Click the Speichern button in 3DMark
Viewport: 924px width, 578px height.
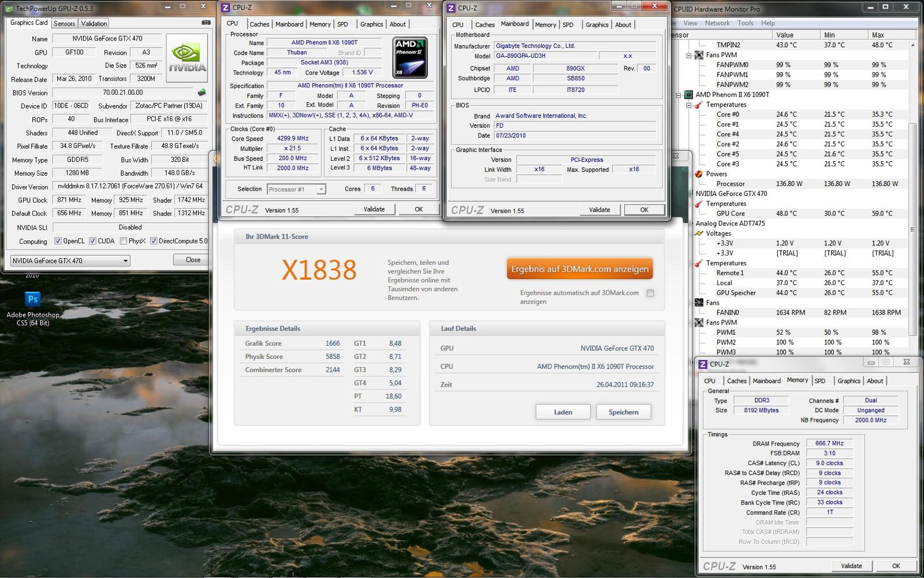(624, 412)
